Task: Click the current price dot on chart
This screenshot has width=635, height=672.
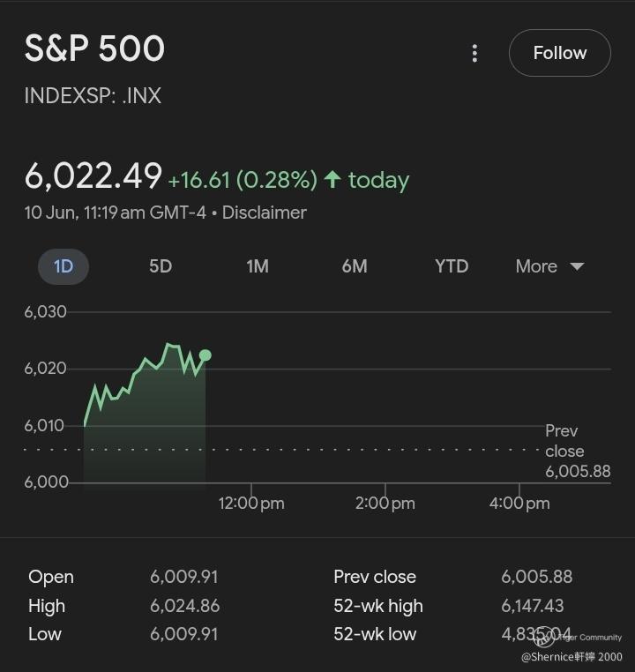Action: (205, 355)
